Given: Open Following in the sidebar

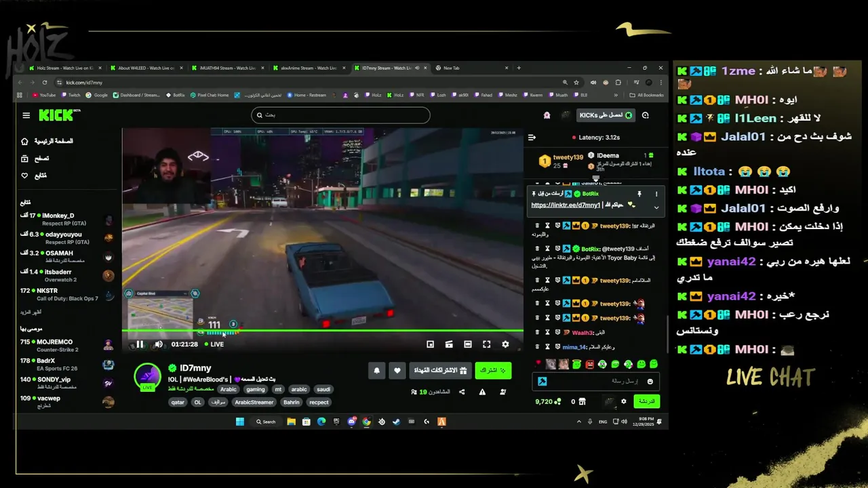Looking at the screenshot, I should pos(35,176).
